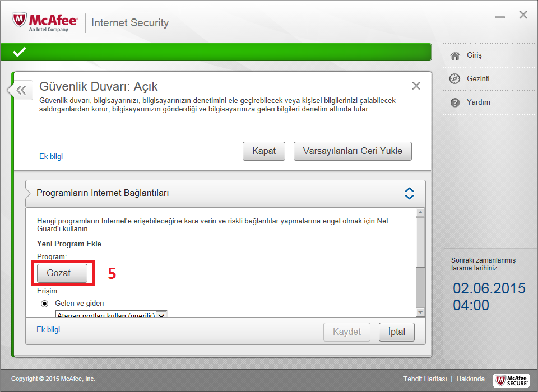Click the Kapat button
The height and width of the screenshot is (392, 538).
coord(264,151)
